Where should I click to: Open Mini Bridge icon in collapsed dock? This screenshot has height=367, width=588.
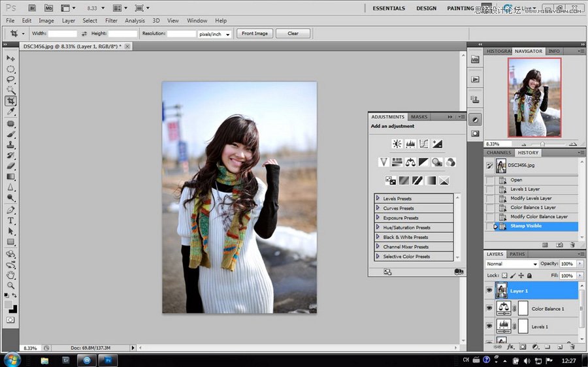(x=475, y=59)
